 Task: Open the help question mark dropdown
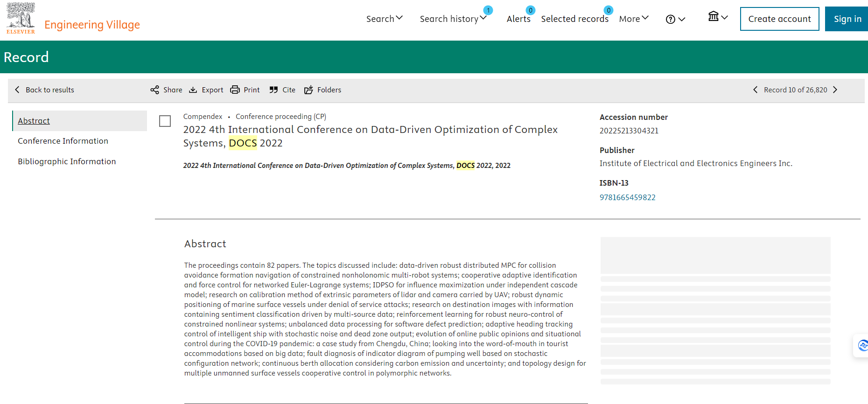coord(675,19)
